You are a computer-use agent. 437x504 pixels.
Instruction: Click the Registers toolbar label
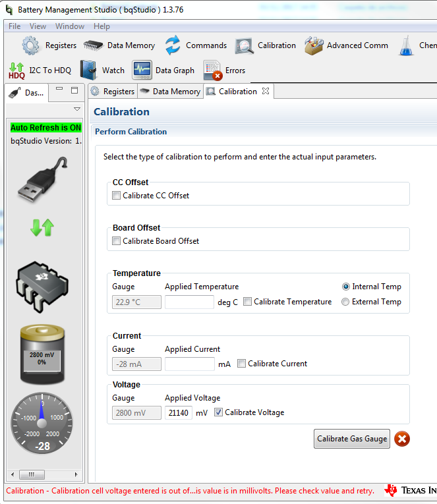(x=61, y=45)
